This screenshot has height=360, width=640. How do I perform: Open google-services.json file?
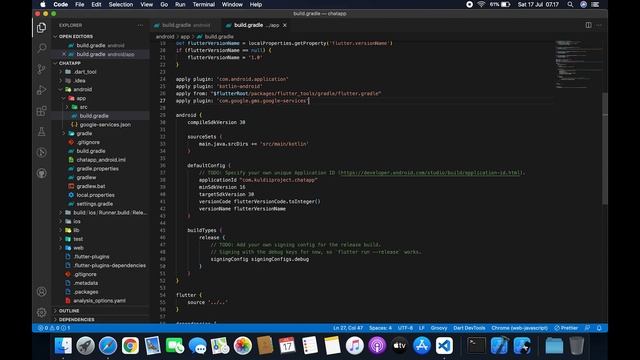105,124
